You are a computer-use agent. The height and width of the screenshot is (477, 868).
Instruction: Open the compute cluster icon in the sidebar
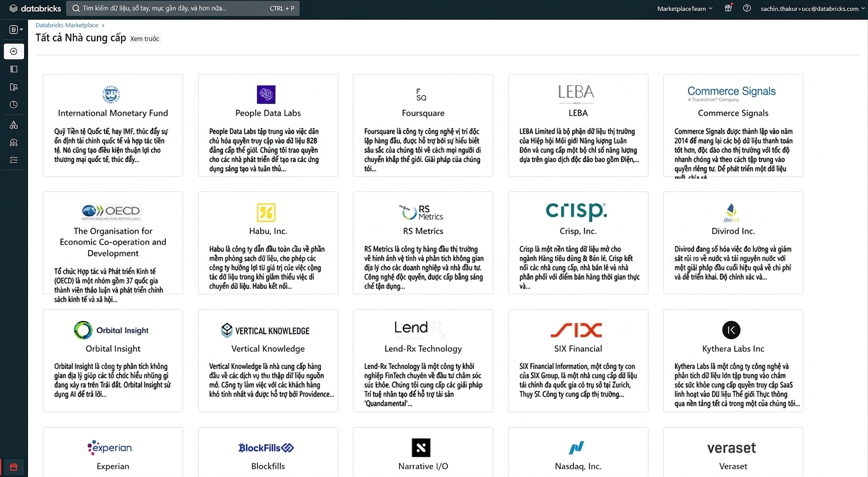tap(14, 142)
